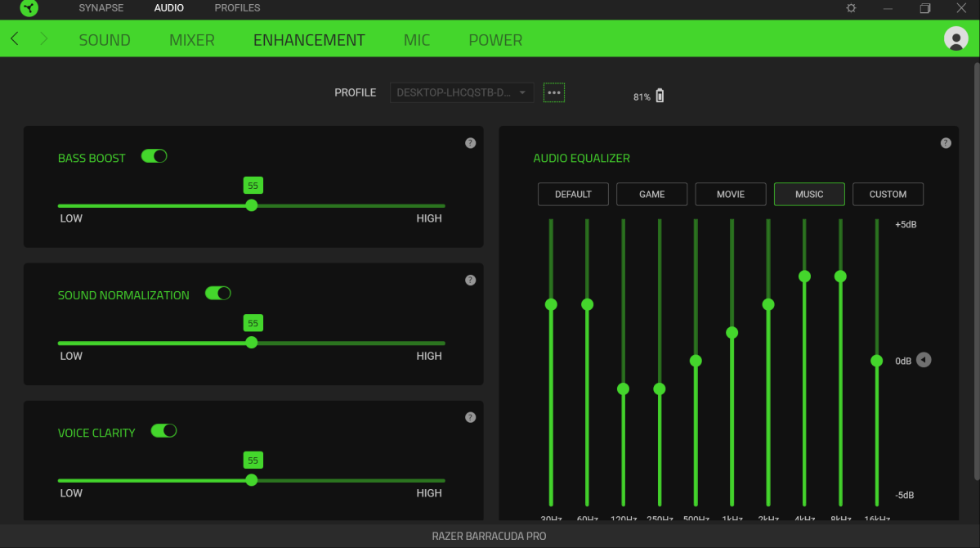Switch to the Mixer tab
980x548 pixels.
(x=192, y=39)
